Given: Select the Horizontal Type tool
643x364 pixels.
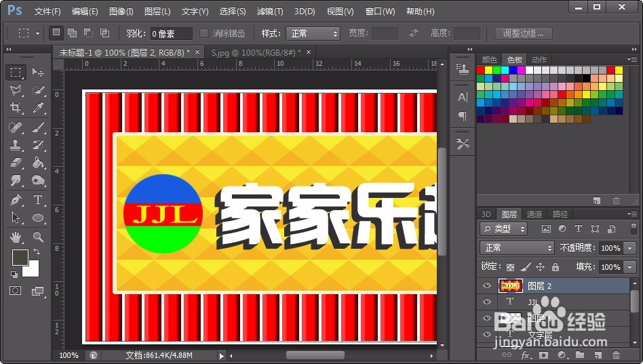Looking at the screenshot, I should click(38, 200).
